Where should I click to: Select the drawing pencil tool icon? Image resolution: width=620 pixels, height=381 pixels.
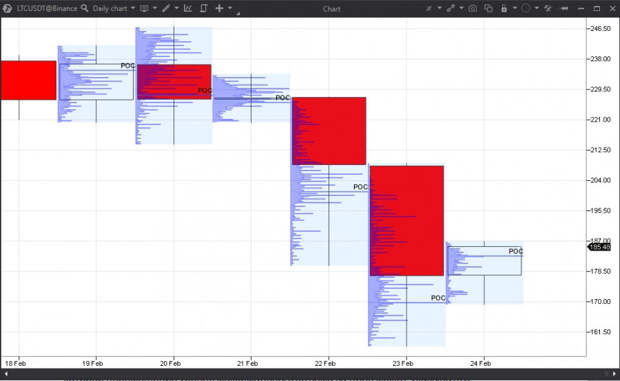point(166,8)
